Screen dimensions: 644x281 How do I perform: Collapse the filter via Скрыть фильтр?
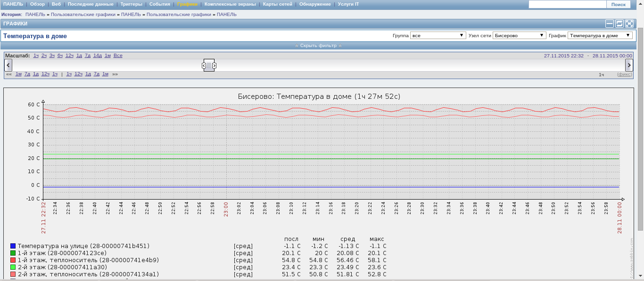click(x=318, y=46)
